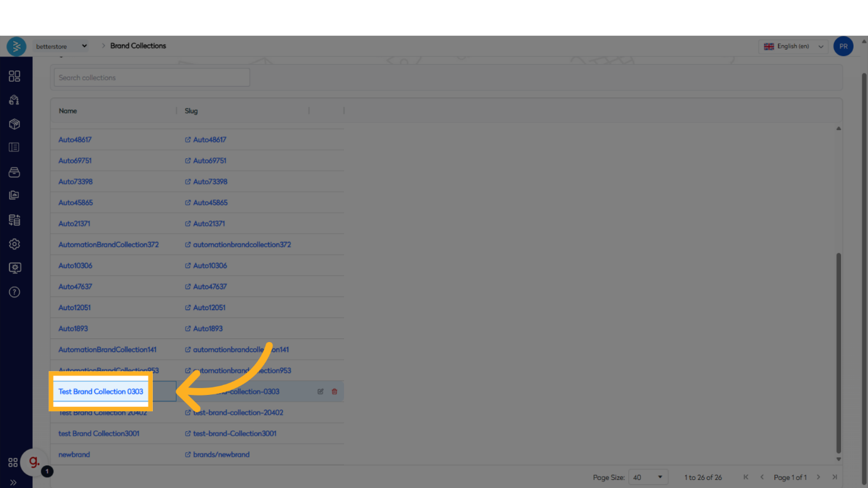
Task: Open the Auto48617 slug link
Action: [x=209, y=140]
